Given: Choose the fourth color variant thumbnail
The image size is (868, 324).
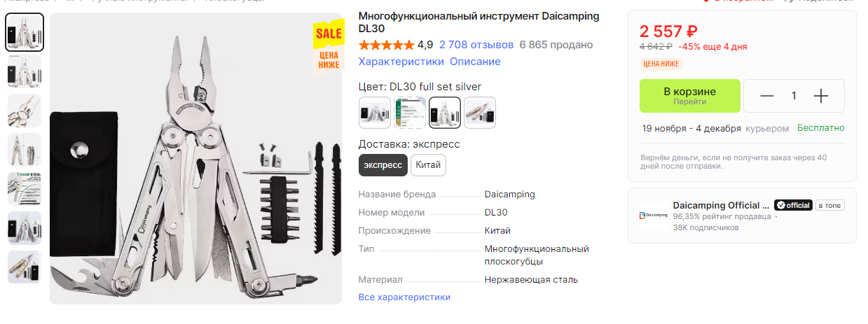Looking at the screenshot, I should coord(480,113).
